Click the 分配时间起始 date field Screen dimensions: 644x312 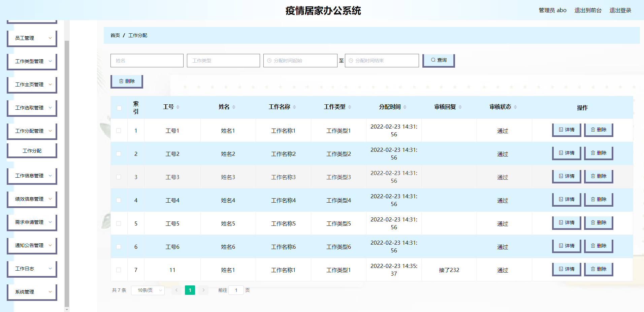[300, 61]
